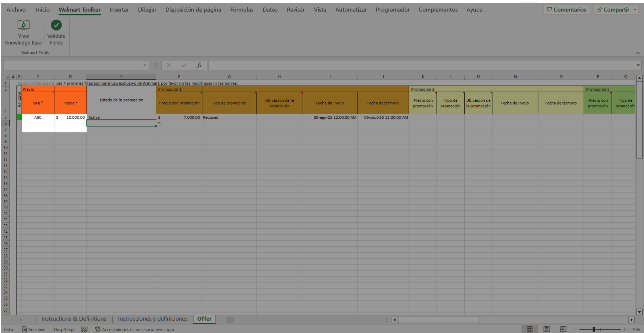Switch to the Insertar tab
The width and height of the screenshot is (644, 333).
click(x=119, y=10)
